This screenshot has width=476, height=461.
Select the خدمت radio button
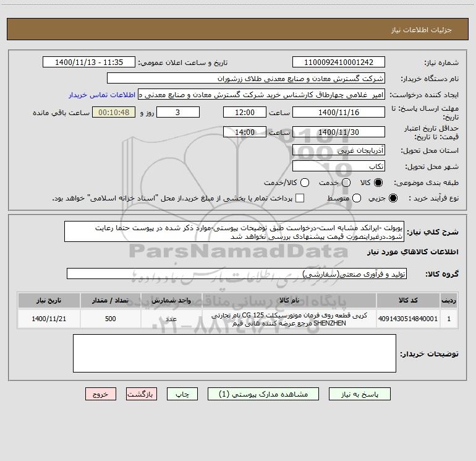click(346, 183)
